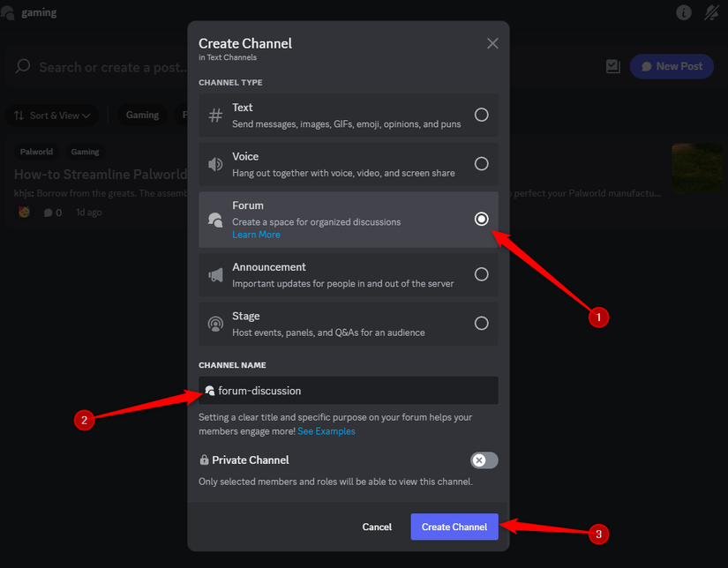728x568 pixels.
Task: Click the laughing emoji reaction on the Palworld post
Action: tap(22, 212)
